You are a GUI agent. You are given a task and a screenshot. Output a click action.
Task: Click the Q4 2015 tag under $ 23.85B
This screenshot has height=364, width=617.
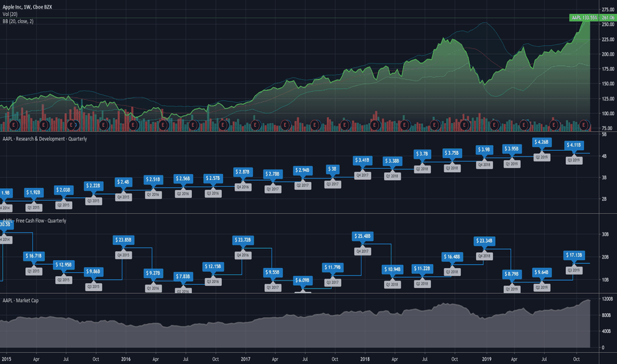pyautogui.click(x=123, y=255)
